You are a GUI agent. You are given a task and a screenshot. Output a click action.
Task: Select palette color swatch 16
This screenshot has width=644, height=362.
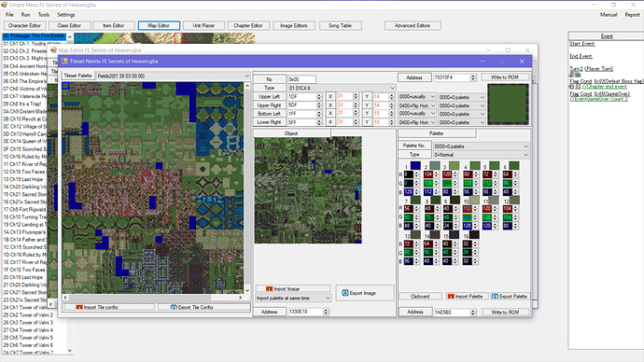click(x=474, y=235)
